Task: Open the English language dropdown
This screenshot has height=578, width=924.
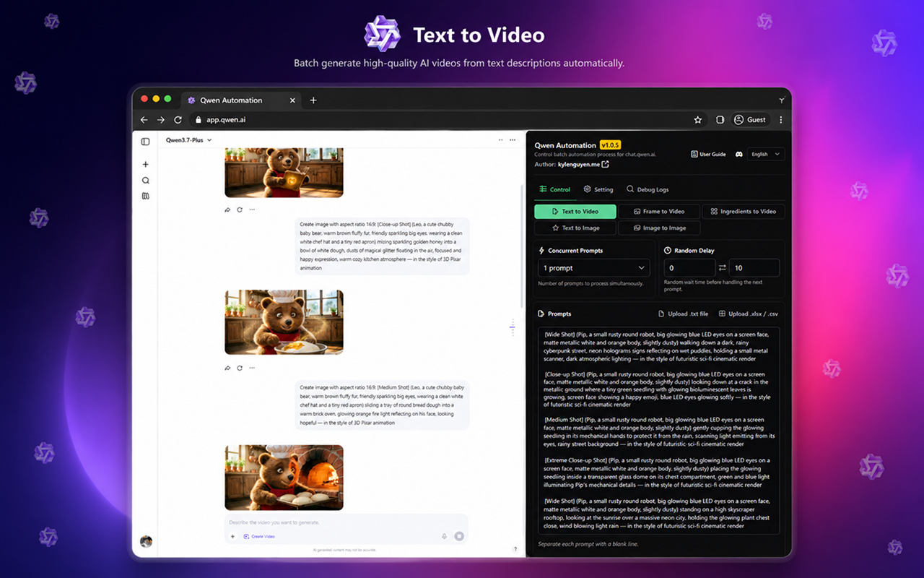Action: click(766, 154)
